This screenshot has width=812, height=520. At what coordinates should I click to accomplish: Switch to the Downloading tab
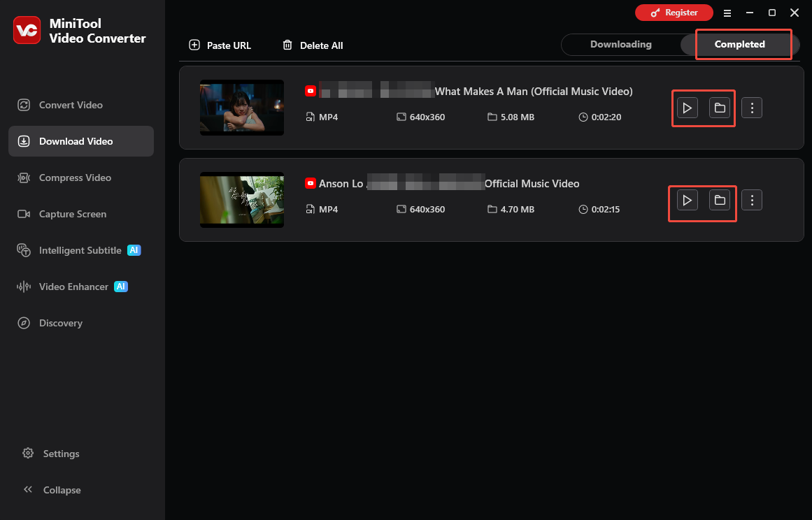click(x=621, y=45)
